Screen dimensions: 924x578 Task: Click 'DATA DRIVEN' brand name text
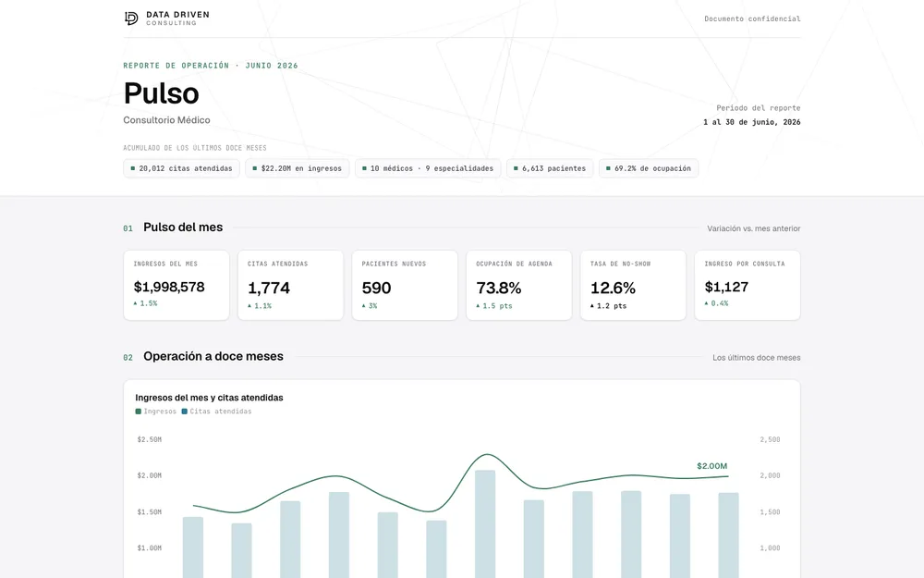coord(177,15)
